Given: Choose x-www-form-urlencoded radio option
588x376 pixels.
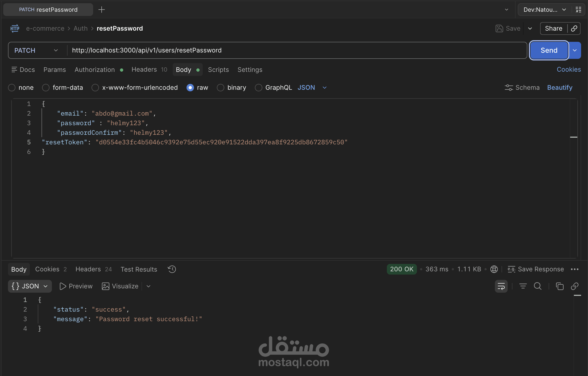Looking at the screenshot, I should click(x=95, y=88).
